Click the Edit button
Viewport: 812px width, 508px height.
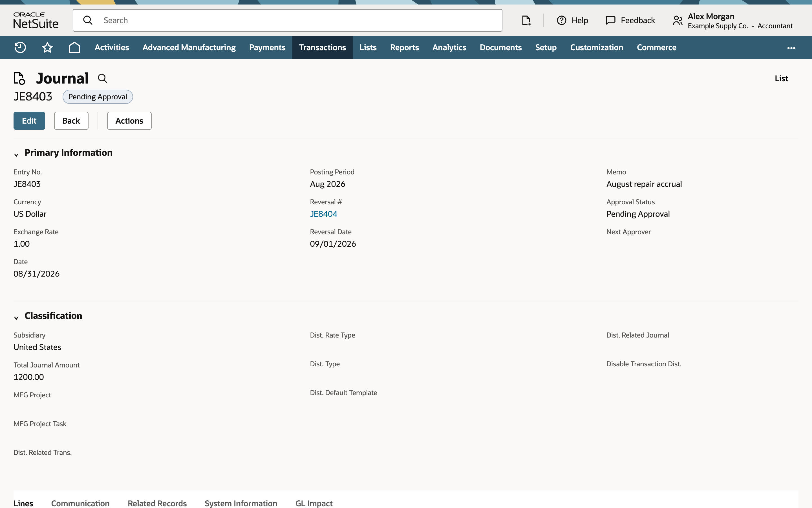click(29, 121)
